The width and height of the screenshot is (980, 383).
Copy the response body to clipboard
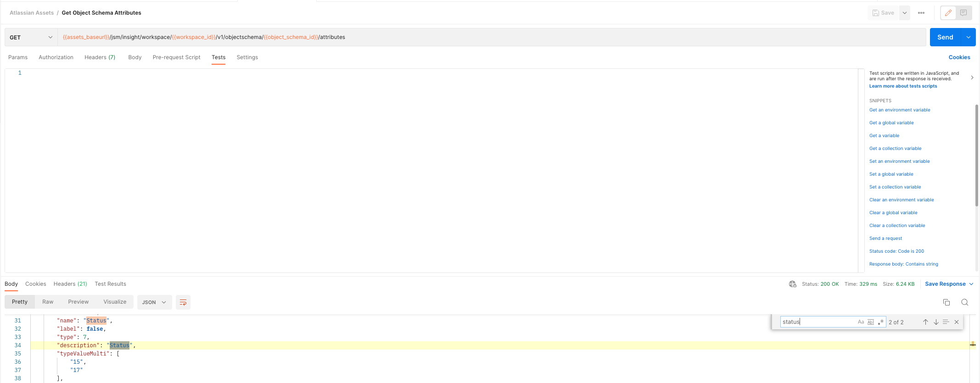[x=946, y=302]
